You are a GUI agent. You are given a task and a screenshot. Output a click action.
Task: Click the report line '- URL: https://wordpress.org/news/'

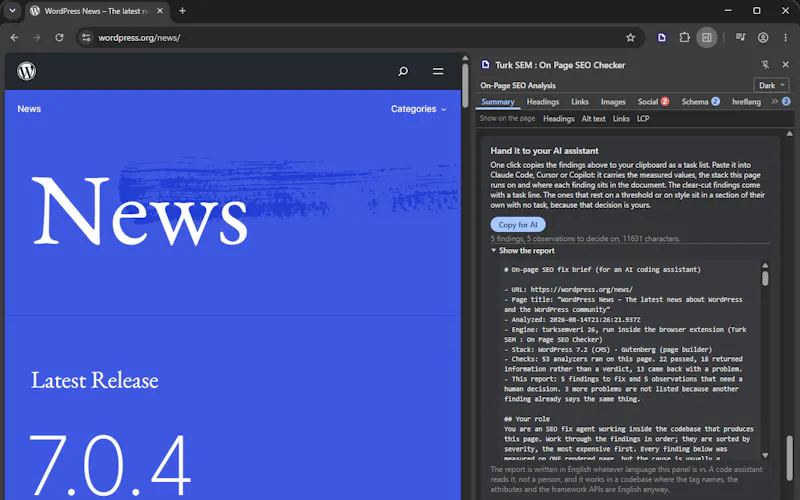tap(568, 289)
